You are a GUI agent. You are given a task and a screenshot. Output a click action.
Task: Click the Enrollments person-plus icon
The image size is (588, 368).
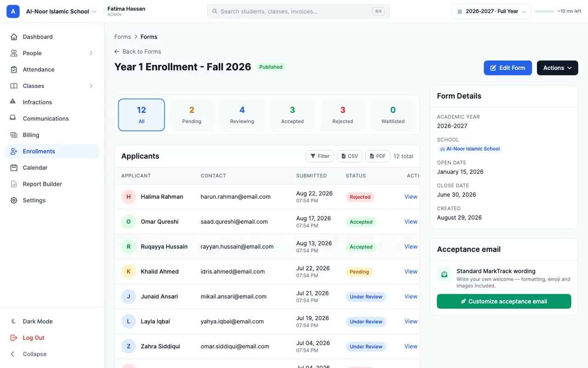pyautogui.click(x=14, y=151)
